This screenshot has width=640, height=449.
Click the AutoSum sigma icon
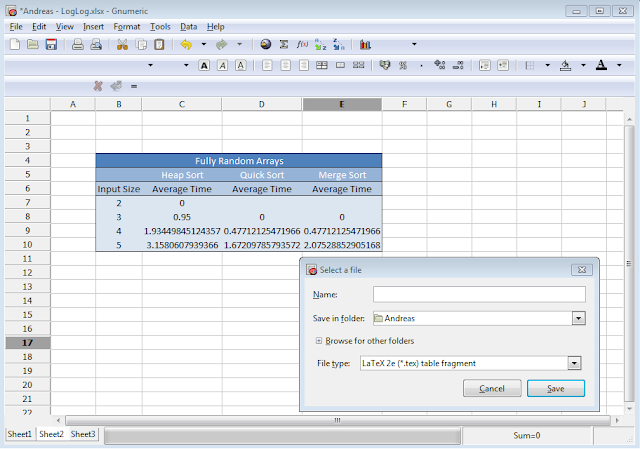click(x=284, y=44)
